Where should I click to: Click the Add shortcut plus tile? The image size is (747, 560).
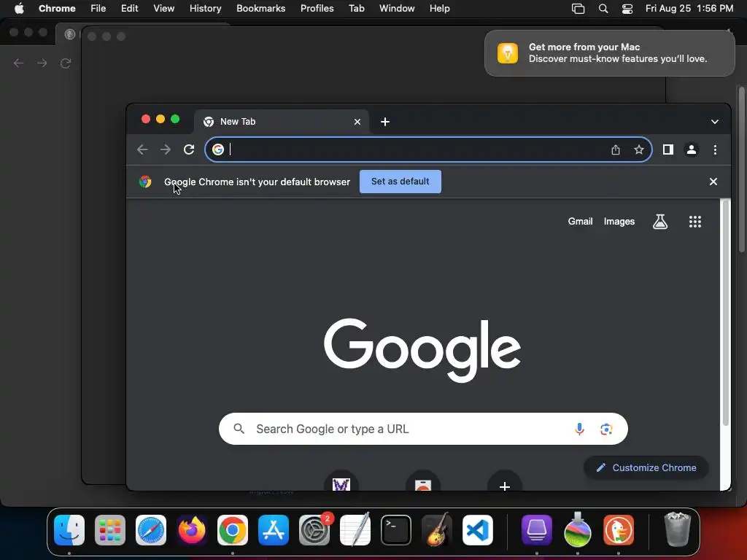click(x=505, y=482)
